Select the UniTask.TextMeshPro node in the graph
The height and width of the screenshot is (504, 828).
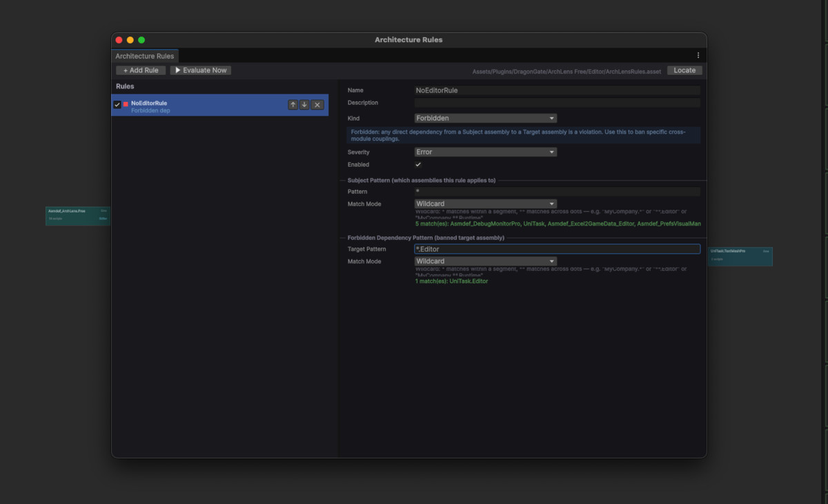(740, 256)
